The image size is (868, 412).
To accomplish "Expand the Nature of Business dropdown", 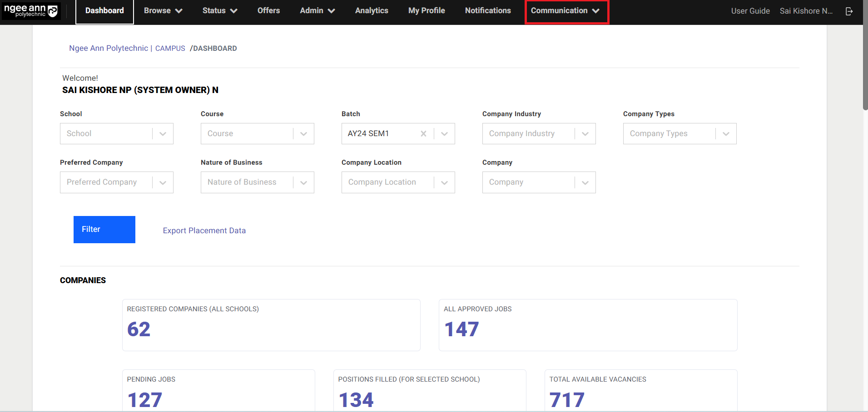I will point(303,182).
